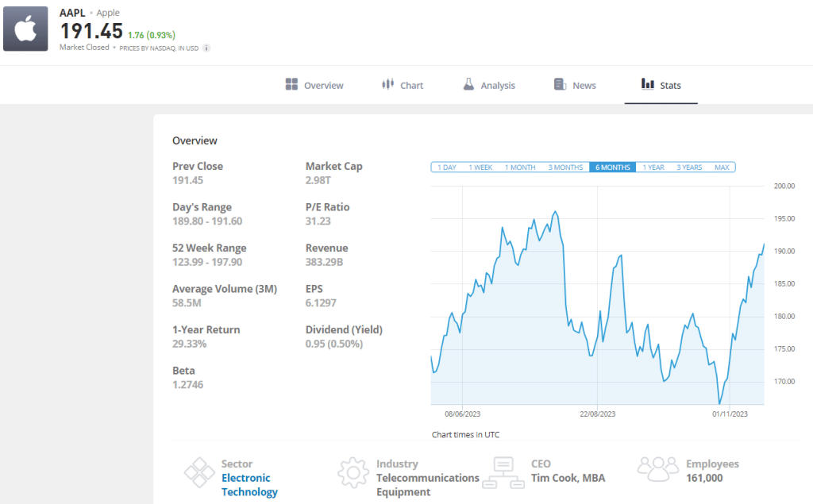Select the 1 WEEK chart range

[480, 167]
